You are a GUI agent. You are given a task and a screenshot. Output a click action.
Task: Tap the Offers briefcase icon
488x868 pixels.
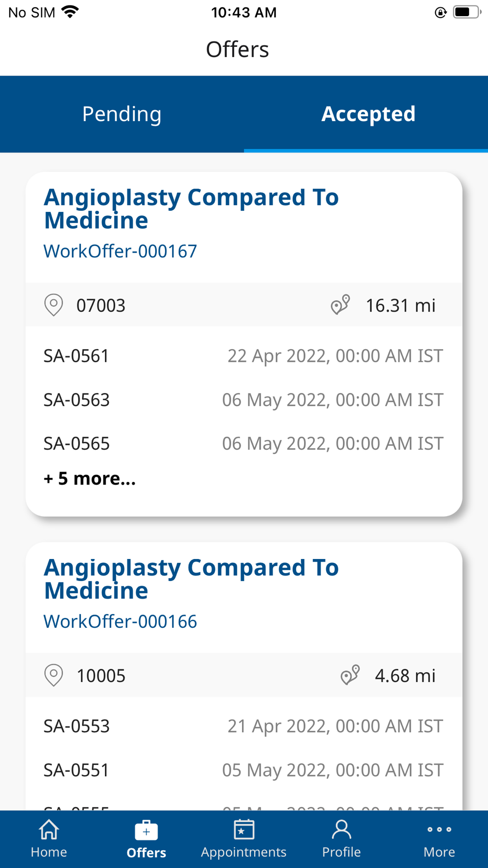[x=146, y=830]
